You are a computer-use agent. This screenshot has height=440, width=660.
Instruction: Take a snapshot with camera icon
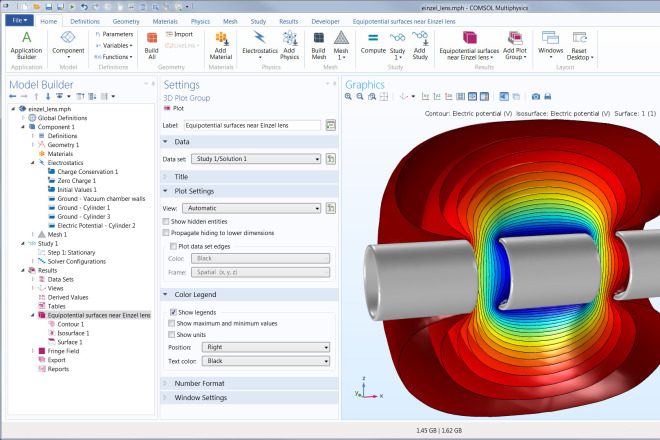click(535, 96)
